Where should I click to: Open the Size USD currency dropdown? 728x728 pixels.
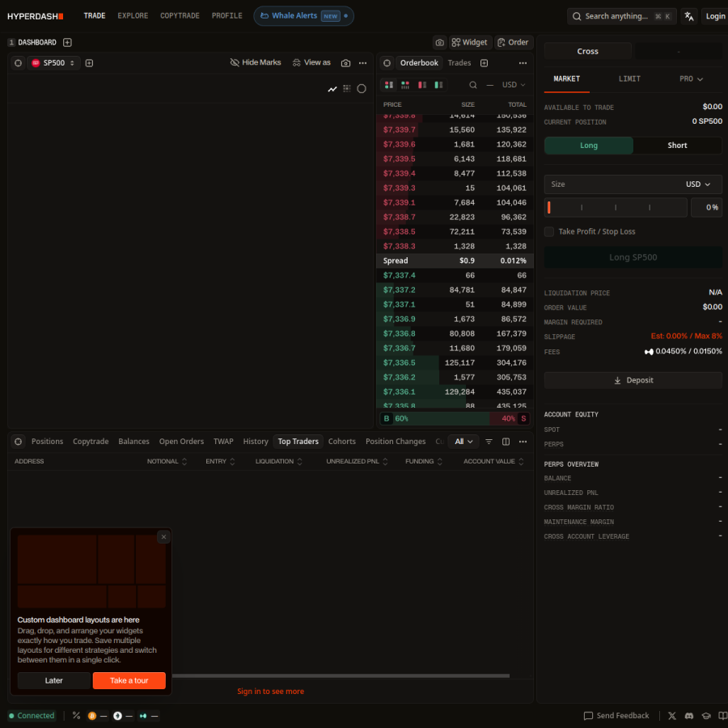[x=698, y=184]
